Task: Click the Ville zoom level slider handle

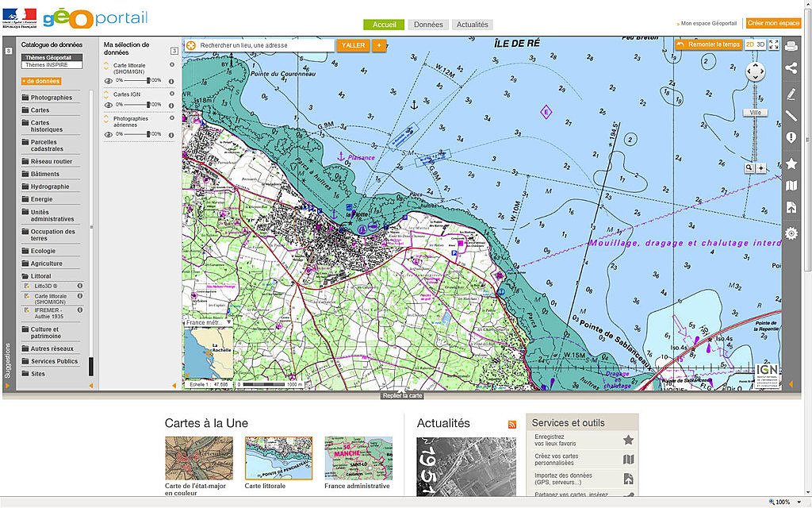Action: pos(755,113)
